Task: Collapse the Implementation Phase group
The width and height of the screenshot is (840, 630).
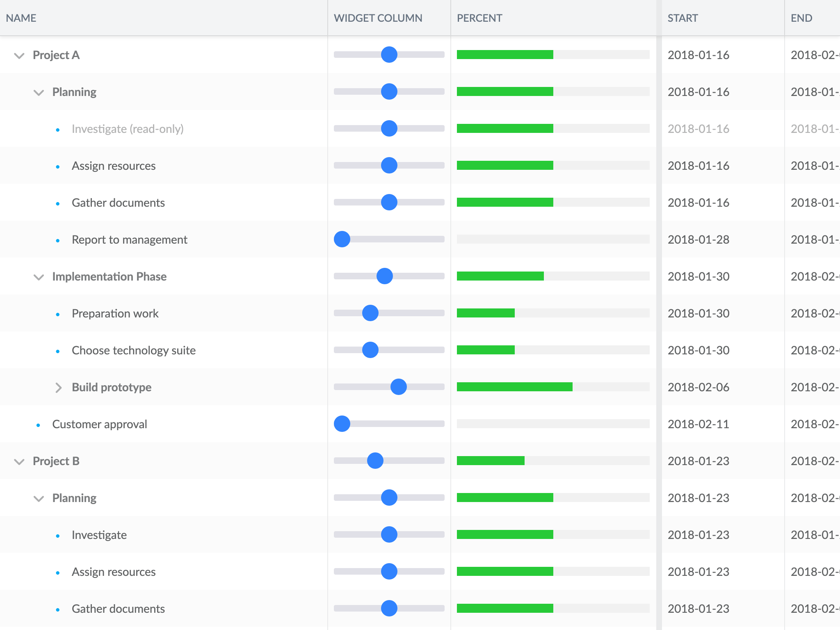Action: point(39,277)
